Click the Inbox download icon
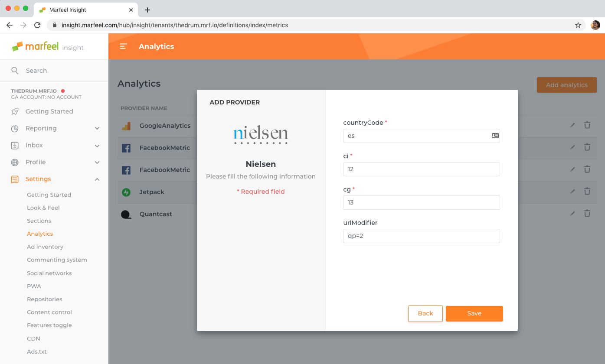The height and width of the screenshot is (364, 605). tap(15, 145)
